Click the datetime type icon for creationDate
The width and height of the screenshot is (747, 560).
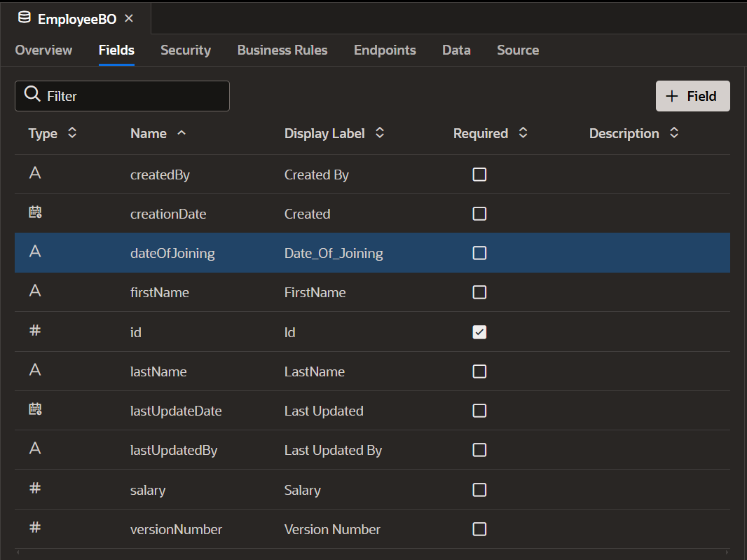(x=35, y=212)
